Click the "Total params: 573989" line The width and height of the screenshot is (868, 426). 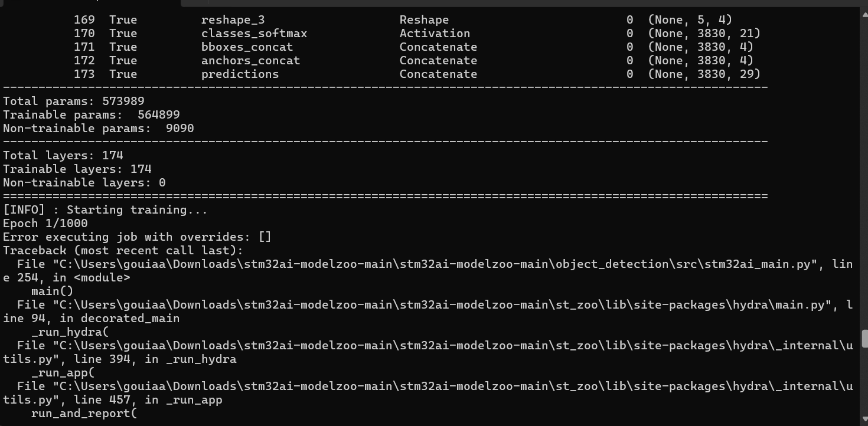74,101
